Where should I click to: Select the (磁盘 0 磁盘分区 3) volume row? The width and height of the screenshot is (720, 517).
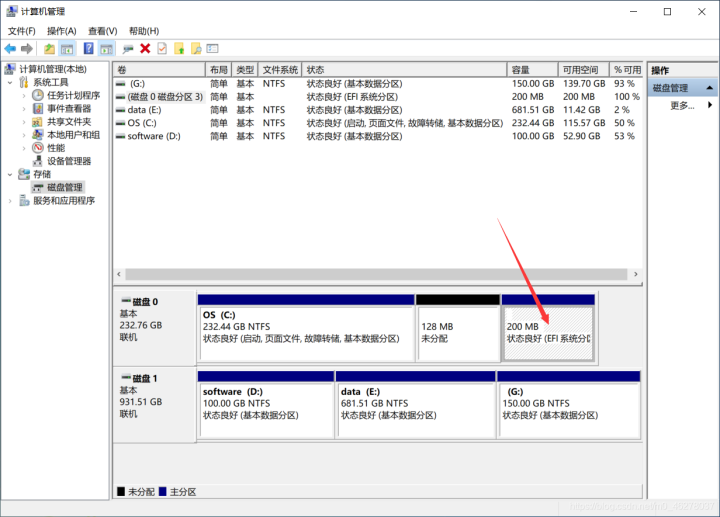tap(377, 97)
